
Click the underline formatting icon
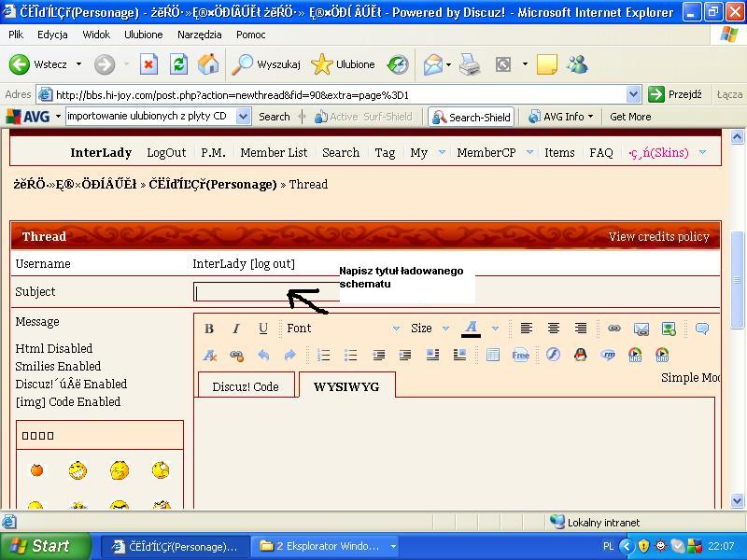(263, 329)
